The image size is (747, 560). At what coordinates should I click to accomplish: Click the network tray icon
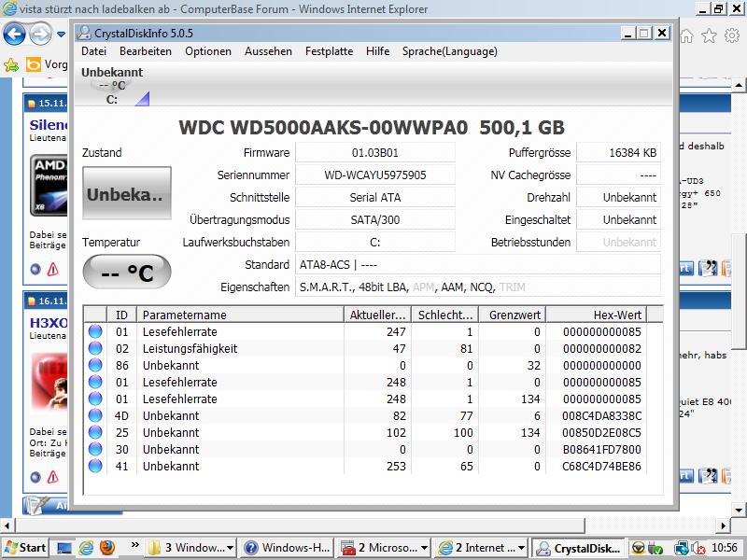pyautogui.click(x=682, y=549)
